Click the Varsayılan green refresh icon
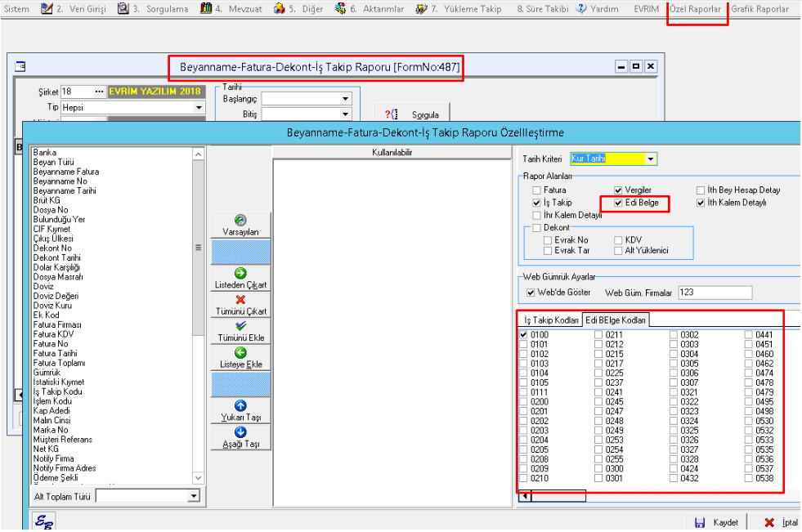The width and height of the screenshot is (802, 532). coord(240,221)
